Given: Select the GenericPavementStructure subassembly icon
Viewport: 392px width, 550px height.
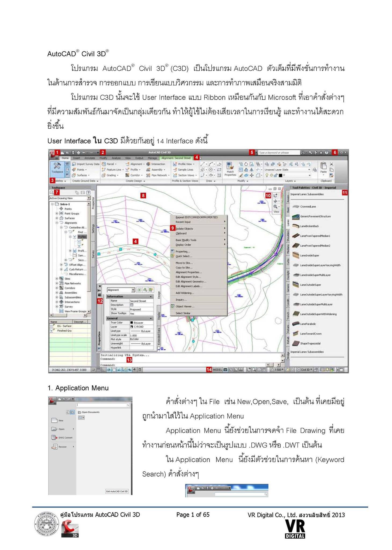Looking at the screenshot, I should 296,216.
